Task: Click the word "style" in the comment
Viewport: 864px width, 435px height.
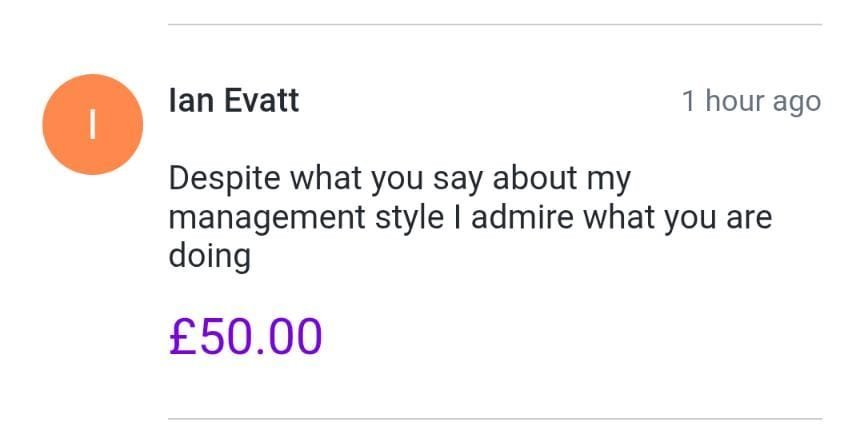Action: tap(401, 218)
